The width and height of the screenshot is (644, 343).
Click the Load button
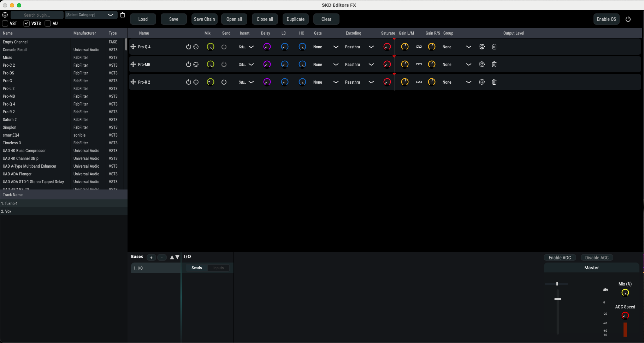point(143,19)
